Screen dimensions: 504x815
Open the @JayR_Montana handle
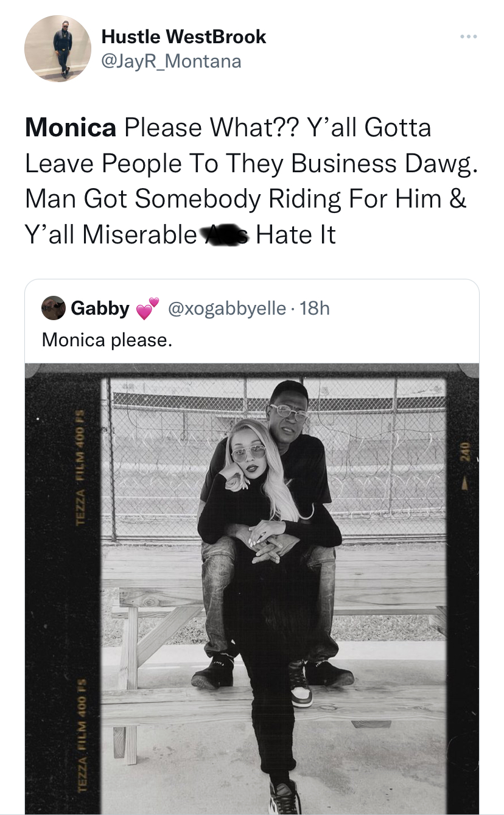coord(172,61)
